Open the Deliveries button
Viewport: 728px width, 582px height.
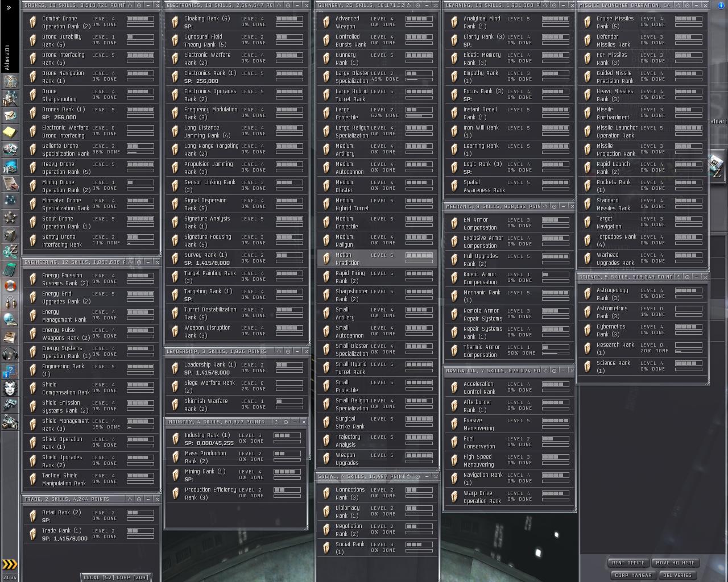pyautogui.click(x=677, y=575)
